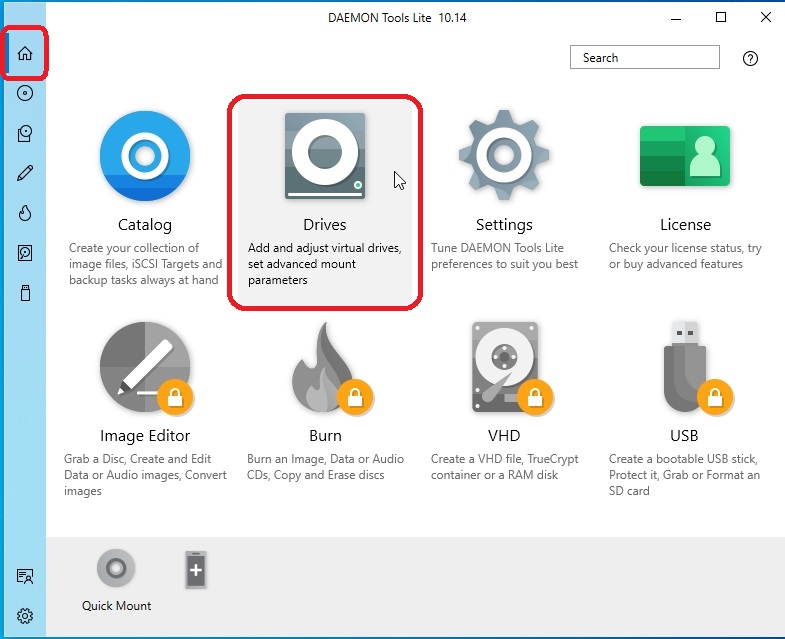
Task: Click 'Create a VHD file, TrueCrypt' description
Action: point(505,467)
